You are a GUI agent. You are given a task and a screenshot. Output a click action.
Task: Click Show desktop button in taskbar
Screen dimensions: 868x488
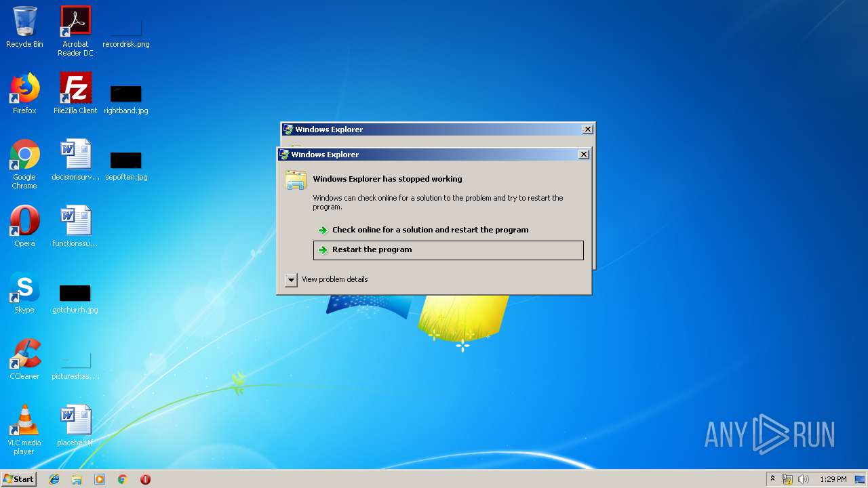(861, 479)
